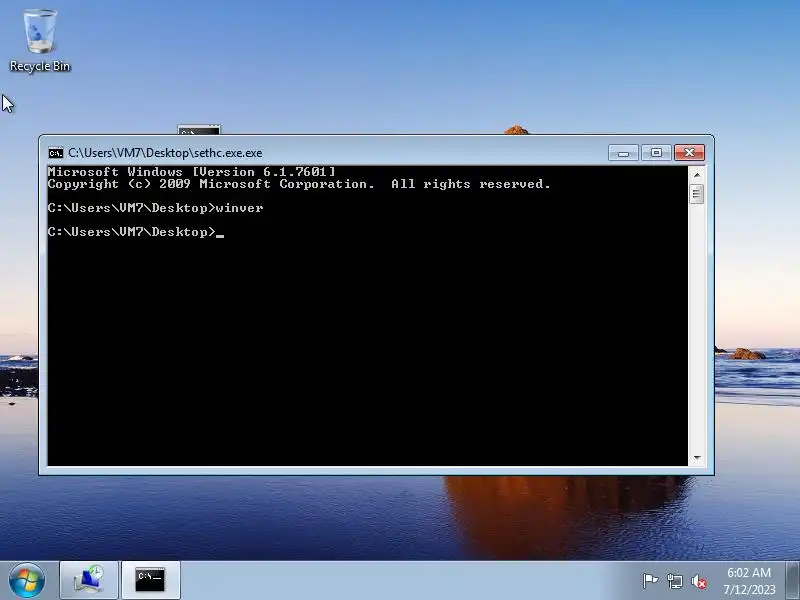
Task: Open the Windows Start menu orb
Action: click(27, 580)
